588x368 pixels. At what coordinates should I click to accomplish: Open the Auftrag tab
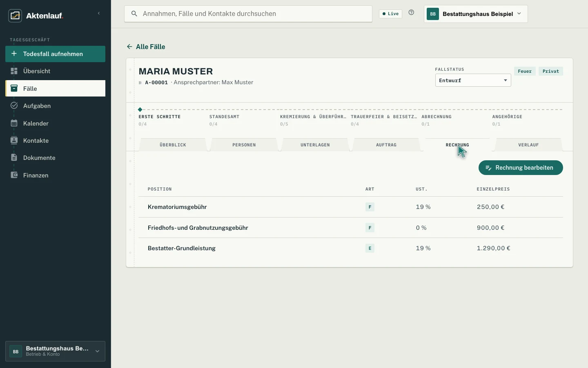click(386, 145)
